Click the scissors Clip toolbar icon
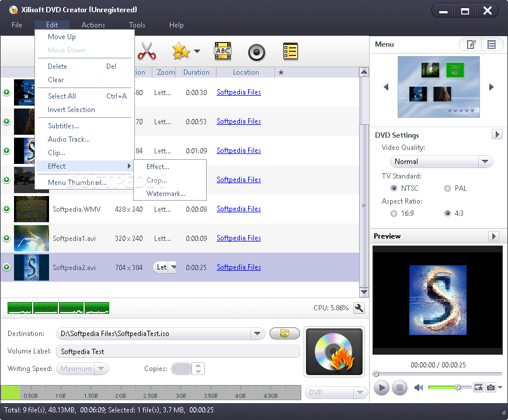508x420 pixels. 147,51
